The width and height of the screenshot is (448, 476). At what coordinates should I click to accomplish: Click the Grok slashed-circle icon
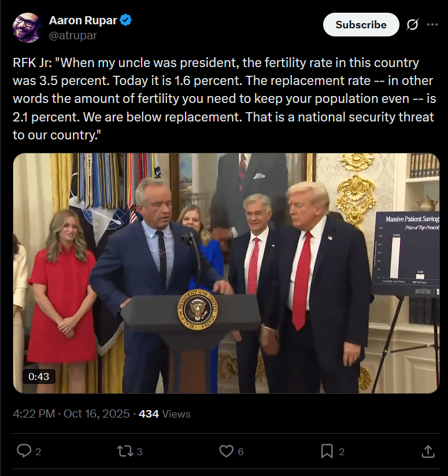pos(413,25)
